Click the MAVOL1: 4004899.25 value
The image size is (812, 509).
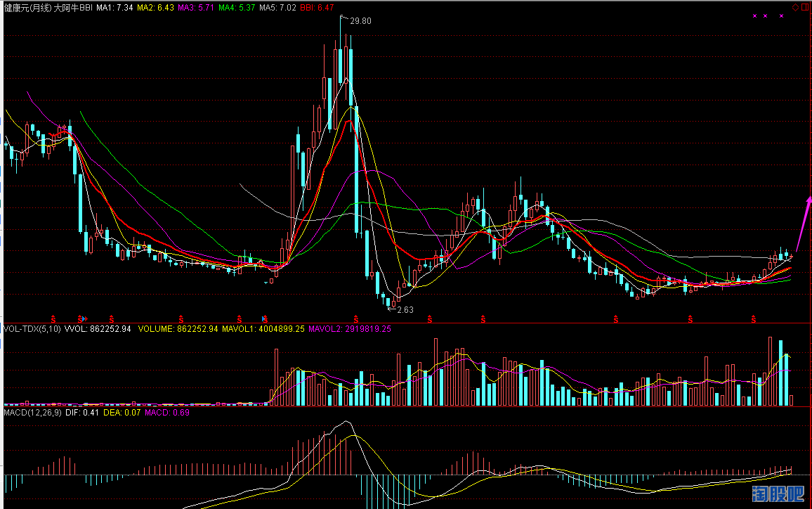pos(263,329)
